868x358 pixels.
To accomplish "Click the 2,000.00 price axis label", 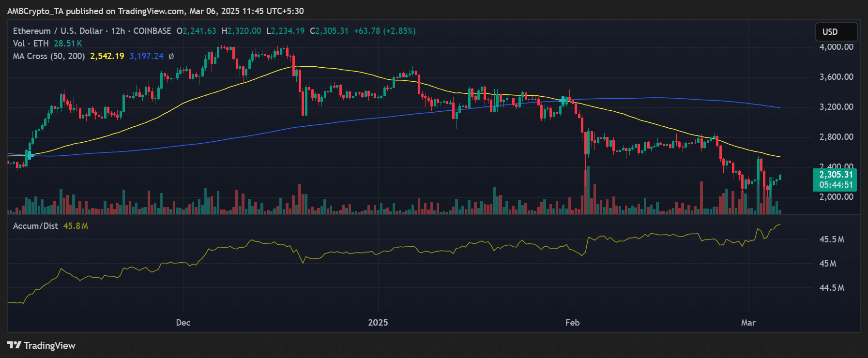I will coord(836,197).
